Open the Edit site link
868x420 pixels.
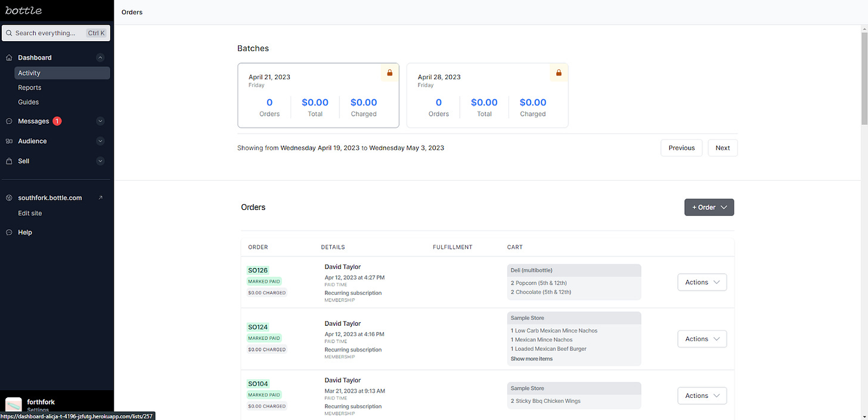[30, 213]
